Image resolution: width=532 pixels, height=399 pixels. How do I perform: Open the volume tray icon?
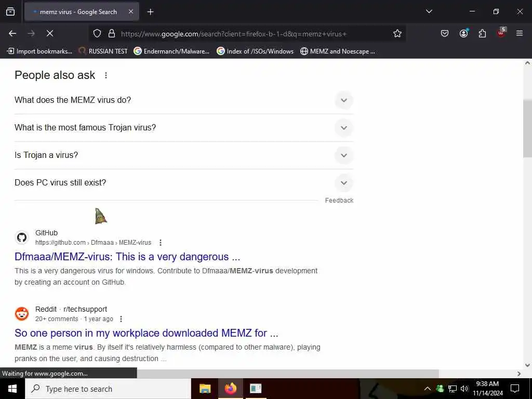pos(464,389)
